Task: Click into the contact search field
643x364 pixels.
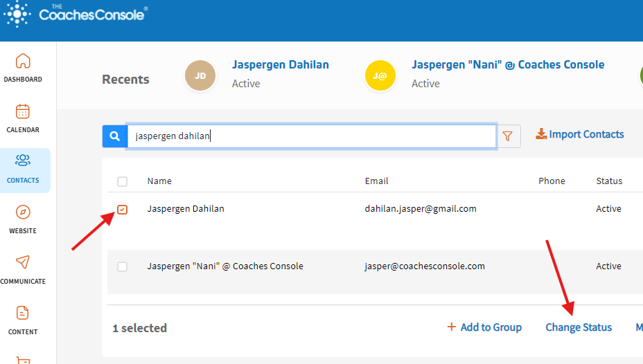Action: click(x=312, y=137)
